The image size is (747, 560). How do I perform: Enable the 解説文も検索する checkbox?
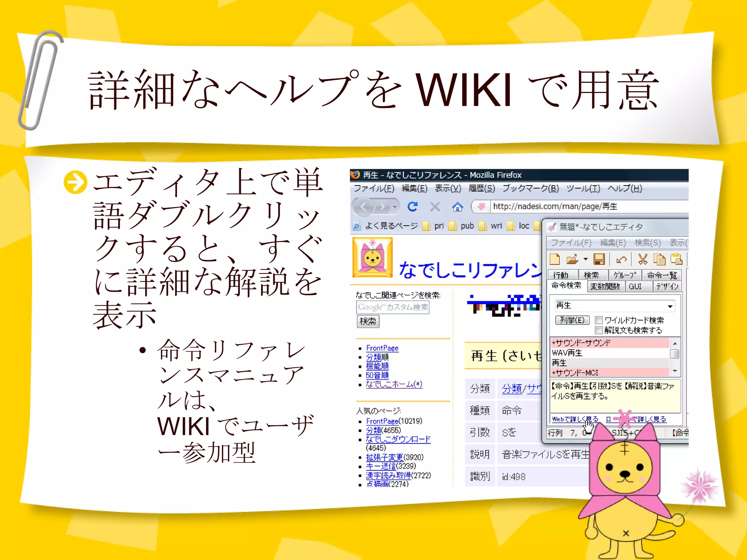pyautogui.click(x=599, y=330)
